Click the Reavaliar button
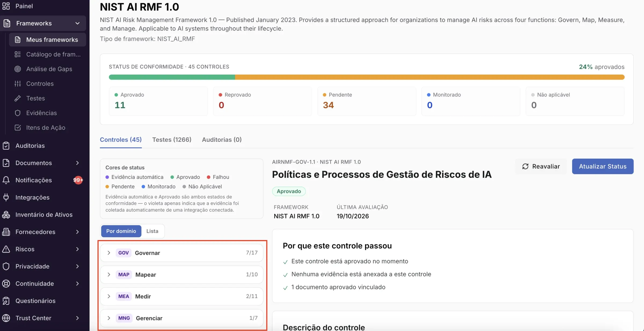 (x=541, y=166)
